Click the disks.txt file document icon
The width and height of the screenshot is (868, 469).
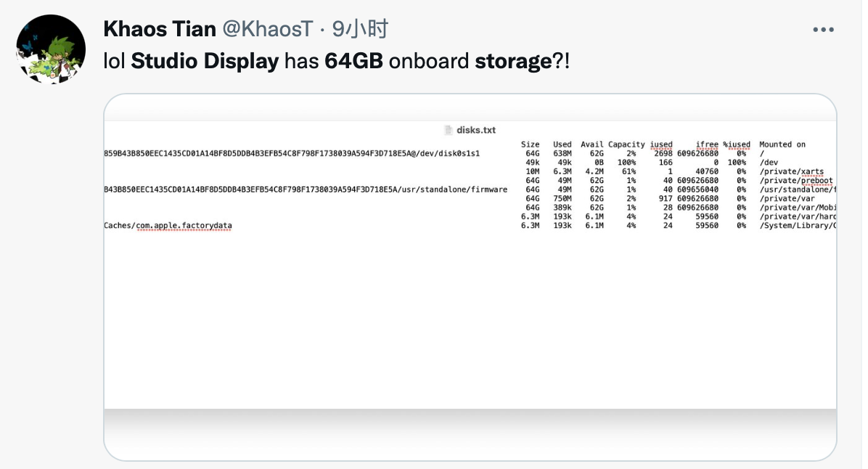pyautogui.click(x=449, y=130)
